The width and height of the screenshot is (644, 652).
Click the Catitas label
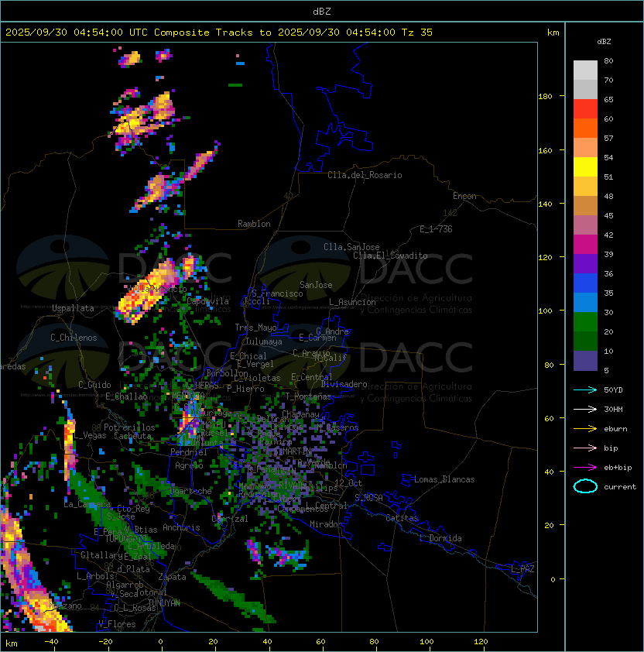tap(402, 518)
